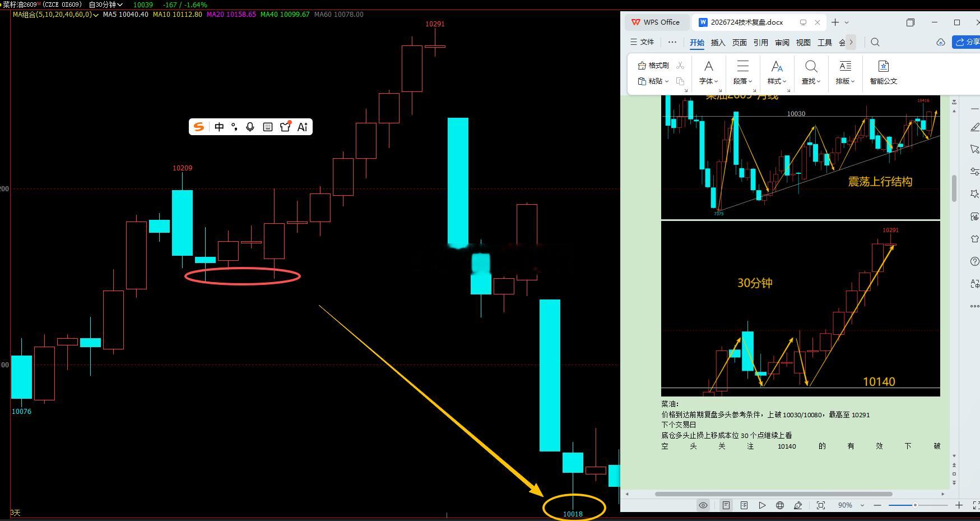The height and width of the screenshot is (521, 980).
Task: Toggle eye protection mode in status bar
Action: (x=703, y=505)
